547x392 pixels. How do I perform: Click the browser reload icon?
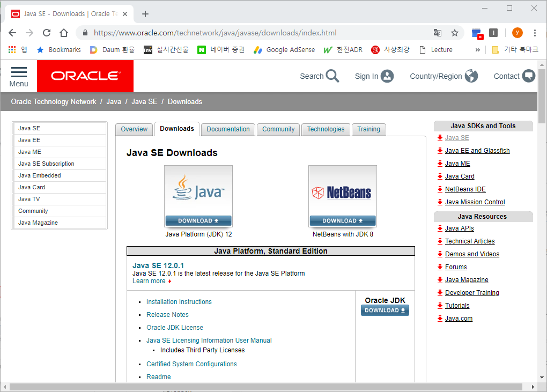click(47, 33)
